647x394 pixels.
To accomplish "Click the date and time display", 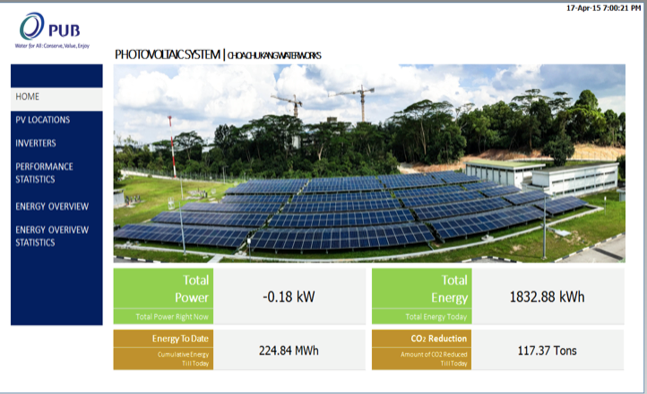I will tap(603, 8).
